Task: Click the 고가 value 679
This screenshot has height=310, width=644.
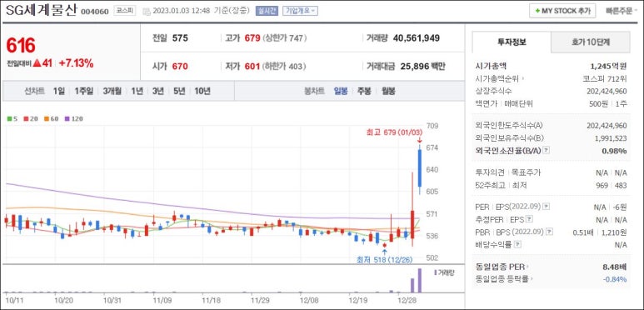Action: [x=252, y=38]
